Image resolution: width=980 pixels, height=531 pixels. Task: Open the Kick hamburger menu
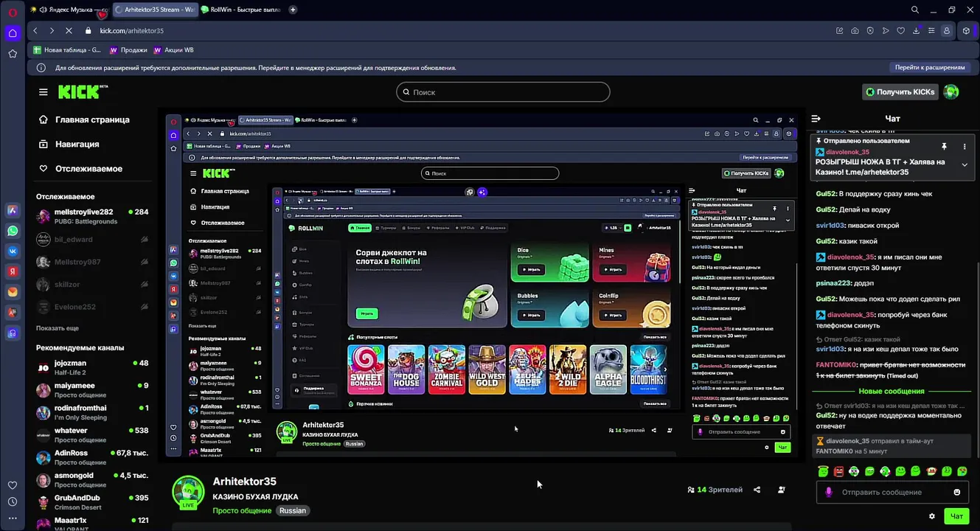[x=43, y=92]
